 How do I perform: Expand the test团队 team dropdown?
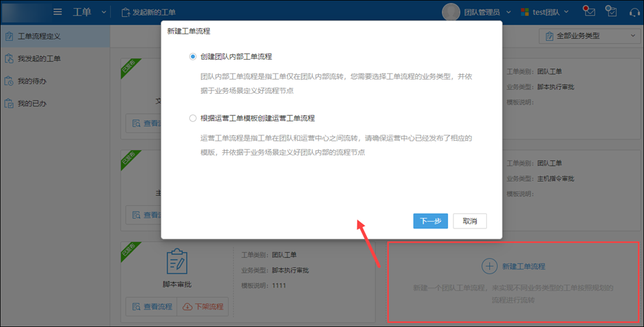566,12
